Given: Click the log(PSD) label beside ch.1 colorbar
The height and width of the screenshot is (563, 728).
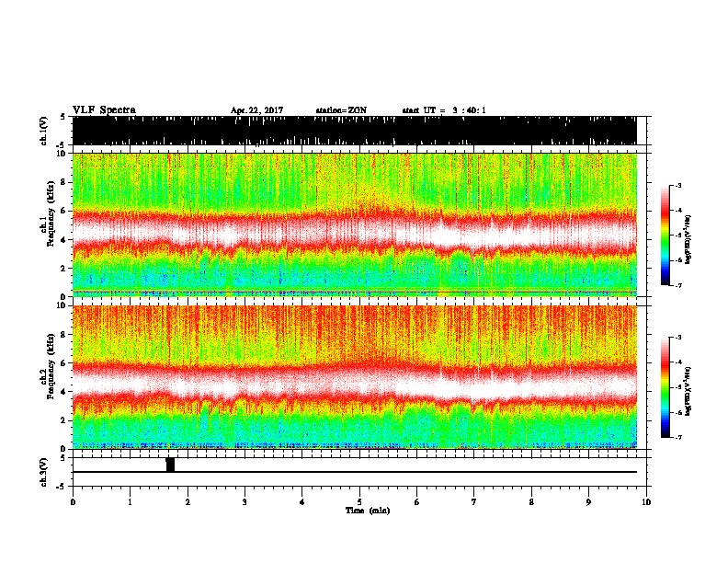Looking at the screenshot, I should coord(688,239).
